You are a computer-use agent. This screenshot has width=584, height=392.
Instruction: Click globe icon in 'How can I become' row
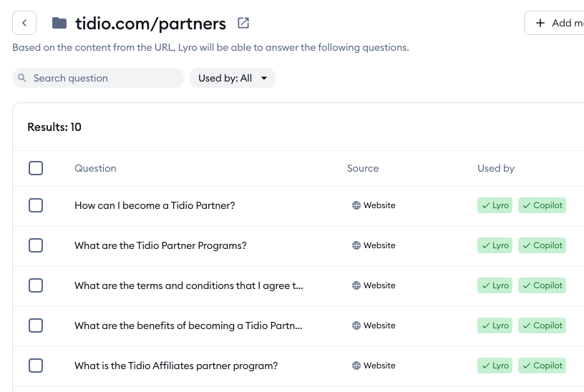click(x=356, y=205)
